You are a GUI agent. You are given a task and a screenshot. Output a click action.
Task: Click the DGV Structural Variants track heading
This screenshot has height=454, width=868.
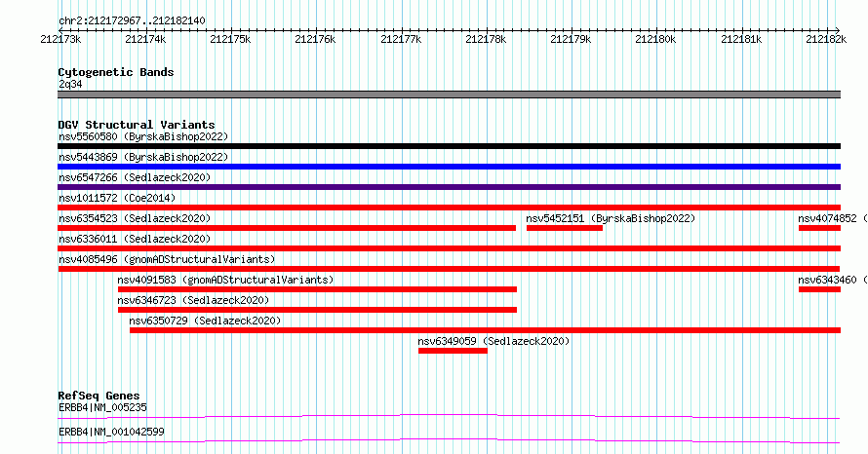point(137,125)
